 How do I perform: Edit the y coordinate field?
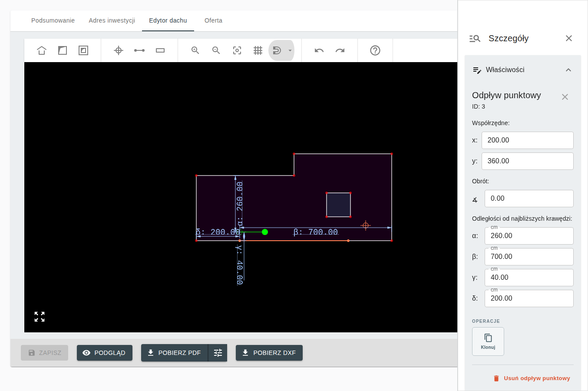[528, 161]
